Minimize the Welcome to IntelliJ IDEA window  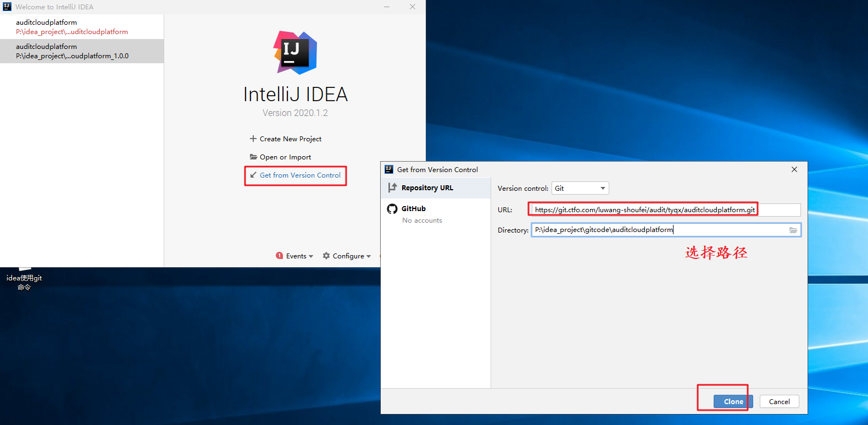pyautogui.click(x=387, y=7)
